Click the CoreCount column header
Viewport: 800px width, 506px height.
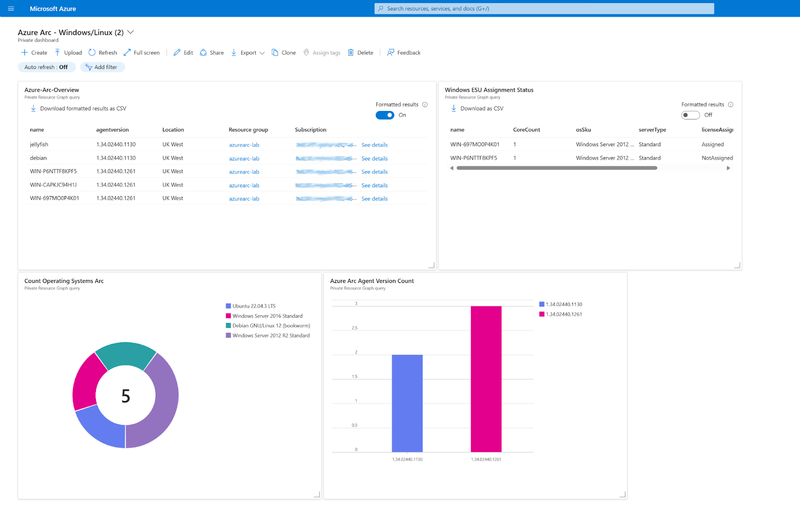(x=527, y=130)
